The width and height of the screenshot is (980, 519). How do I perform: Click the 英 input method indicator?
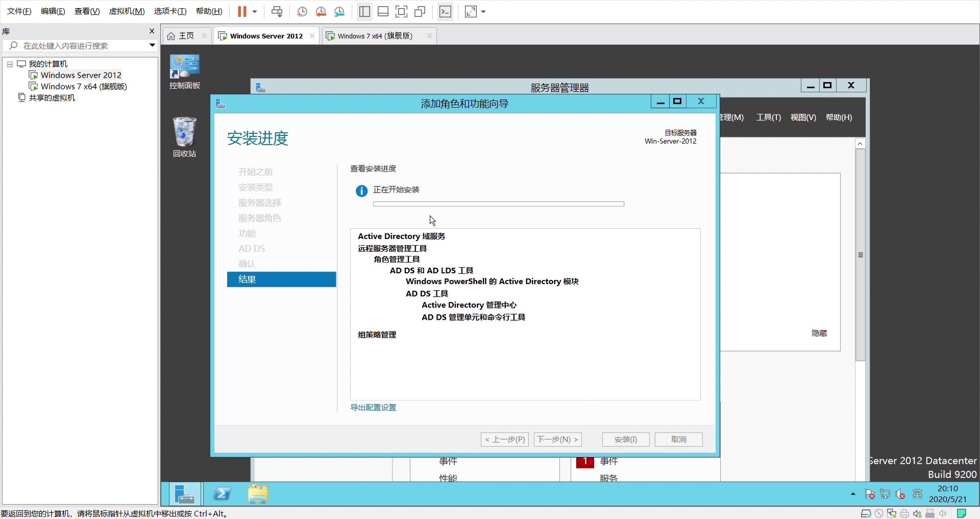(x=917, y=494)
